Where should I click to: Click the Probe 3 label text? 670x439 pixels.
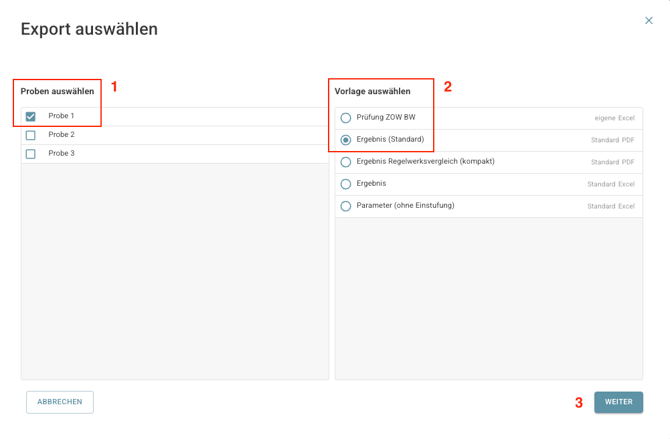point(61,154)
